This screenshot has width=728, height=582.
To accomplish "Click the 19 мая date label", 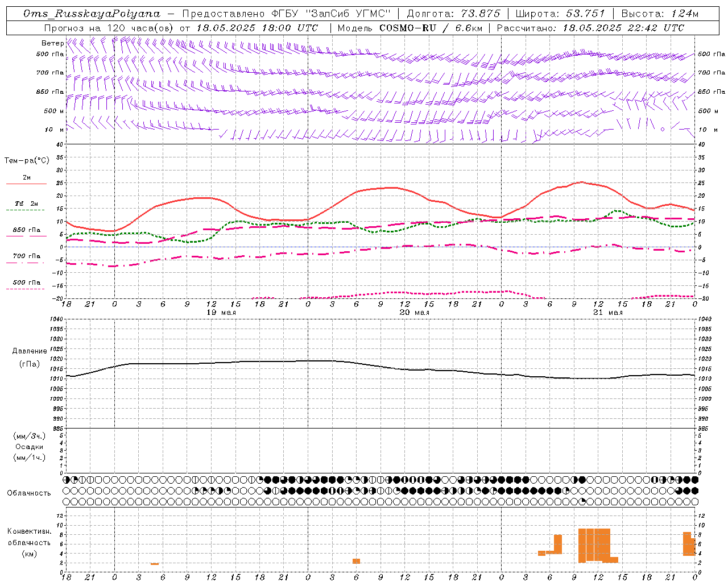I will point(221,313).
